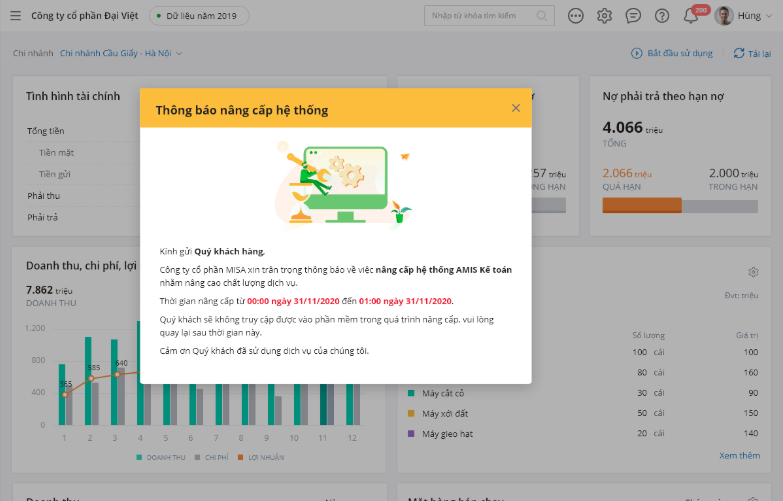
Task: Expand the Dữ liệu năm 2019 selector
Action: point(199,16)
